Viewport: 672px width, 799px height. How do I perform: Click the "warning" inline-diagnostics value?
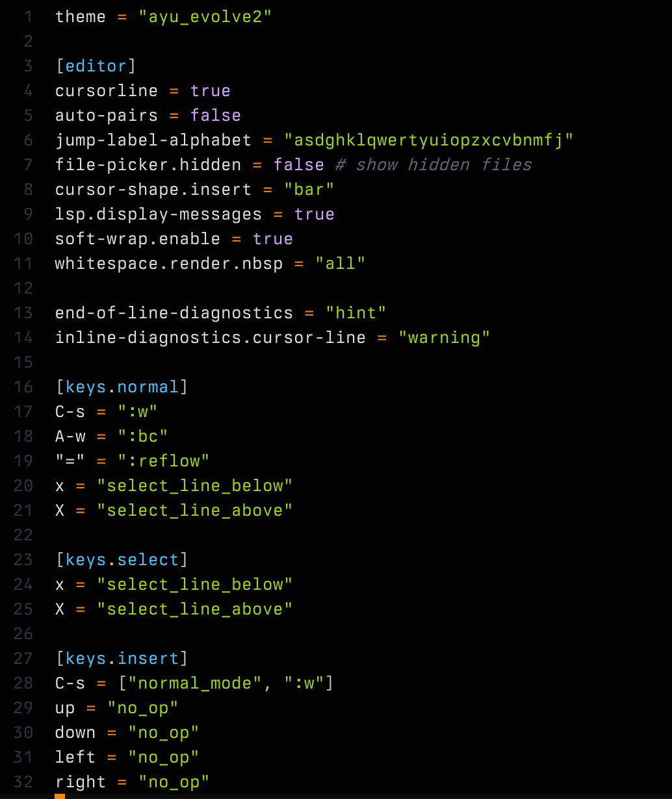pyautogui.click(x=443, y=338)
